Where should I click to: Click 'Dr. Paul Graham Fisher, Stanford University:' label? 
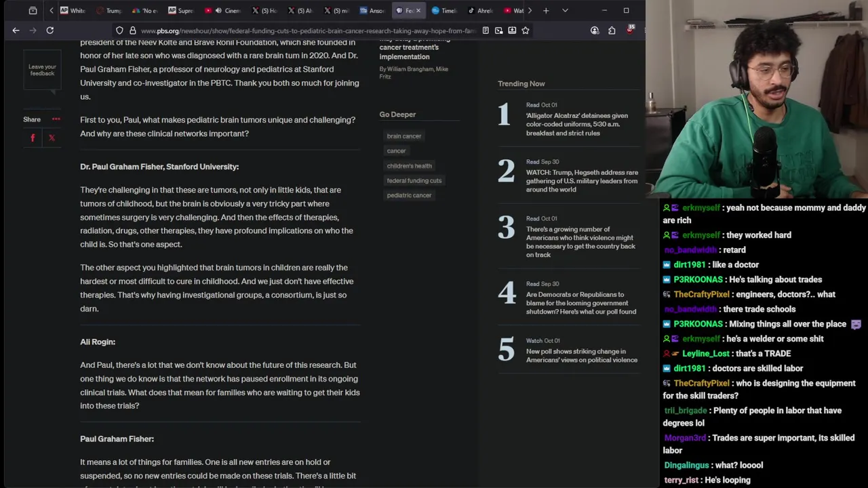click(159, 167)
